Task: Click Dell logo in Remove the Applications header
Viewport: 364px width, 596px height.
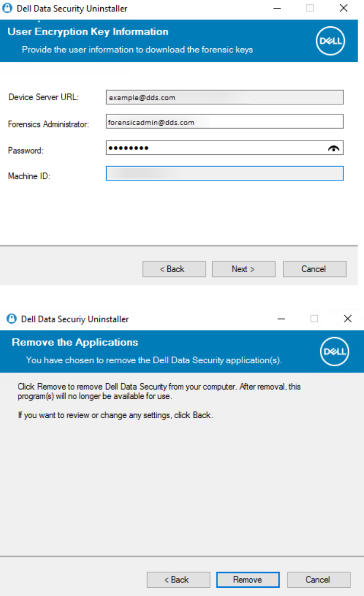Action: [x=335, y=352]
